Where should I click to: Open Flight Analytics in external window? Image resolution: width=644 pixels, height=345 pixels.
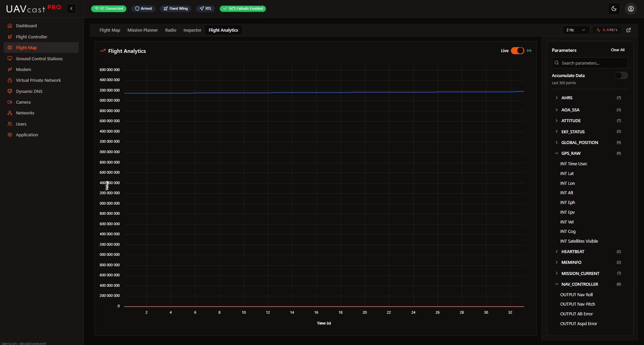[628, 30]
